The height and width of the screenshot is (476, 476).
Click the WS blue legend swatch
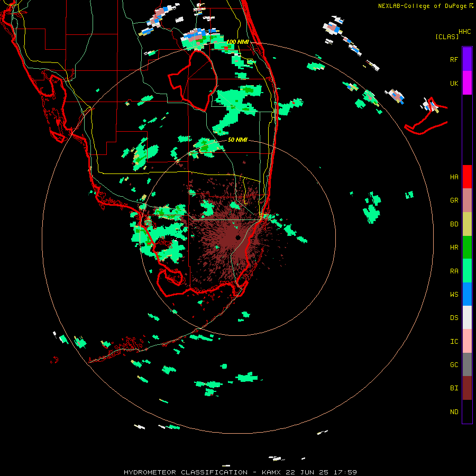coord(467,294)
